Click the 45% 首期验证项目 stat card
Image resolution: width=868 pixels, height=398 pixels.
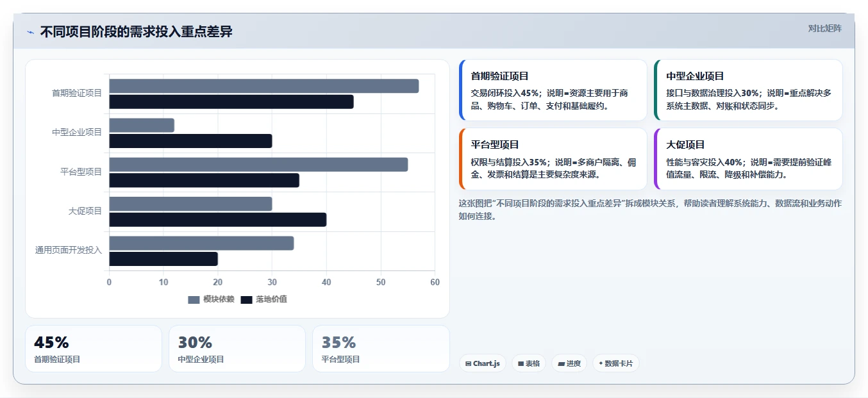pos(94,349)
